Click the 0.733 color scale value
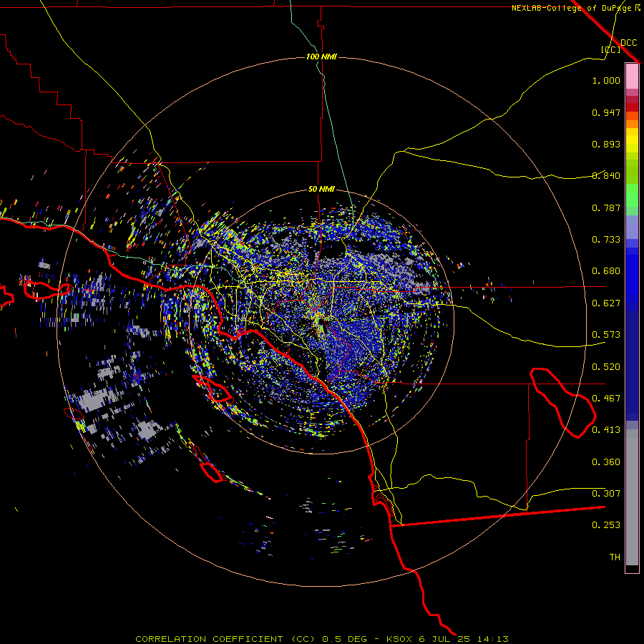The height and width of the screenshot is (644, 644). coord(606,240)
